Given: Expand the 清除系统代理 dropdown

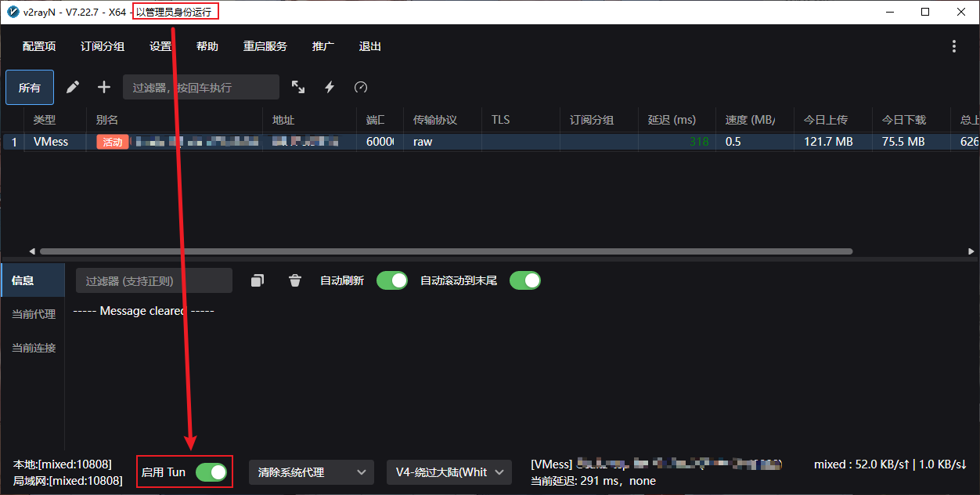Looking at the screenshot, I should click(311, 472).
